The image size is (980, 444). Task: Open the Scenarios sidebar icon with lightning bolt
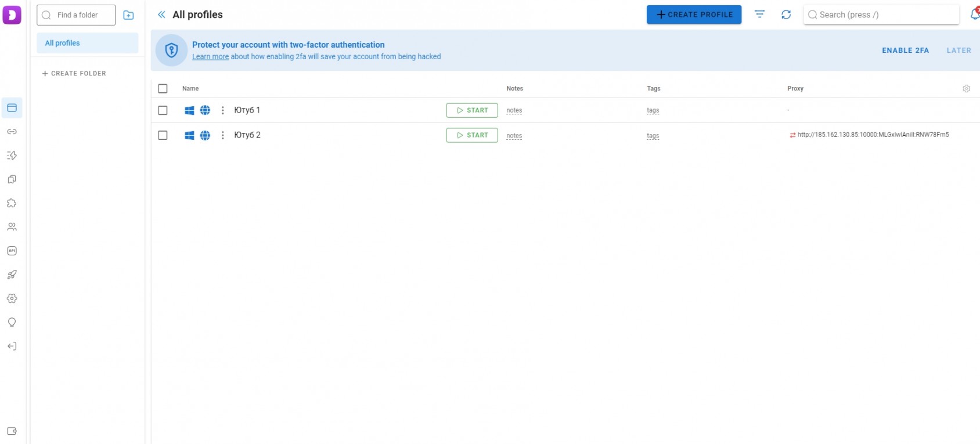(x=12, y=156)
